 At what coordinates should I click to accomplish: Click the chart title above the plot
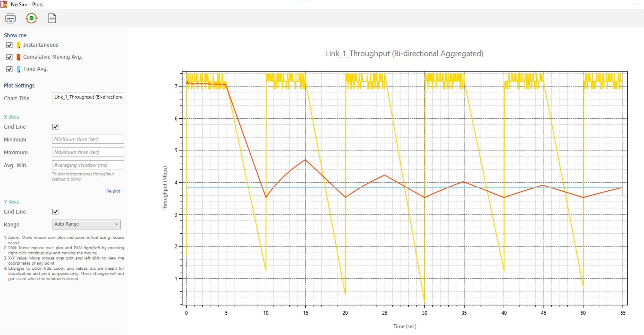404,54
